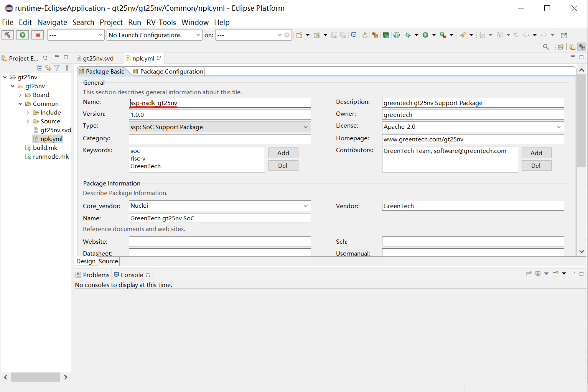Viewport: 588px width, 392px height.
Task: Open the License Apache-2.0 dropdown
Action: (473, 126)
